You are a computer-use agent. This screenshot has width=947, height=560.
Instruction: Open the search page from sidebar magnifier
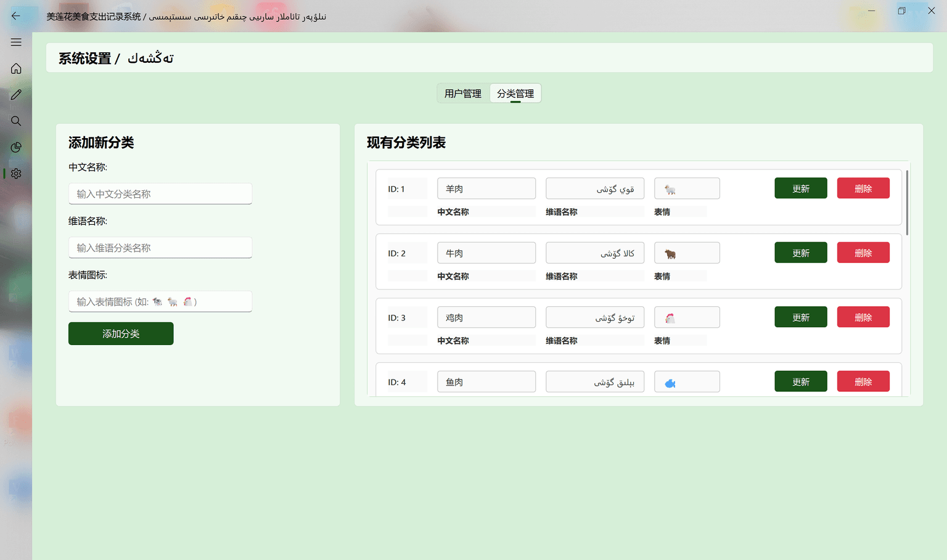pos(16,121)
